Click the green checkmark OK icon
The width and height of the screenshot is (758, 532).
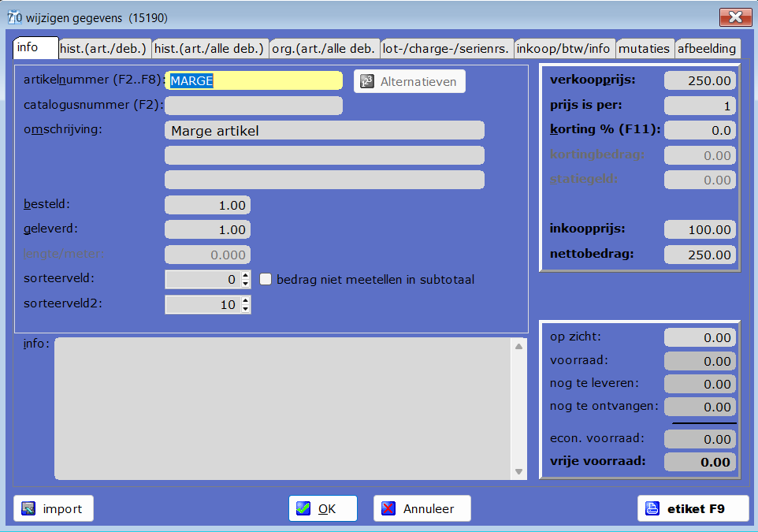click(303, 508)
